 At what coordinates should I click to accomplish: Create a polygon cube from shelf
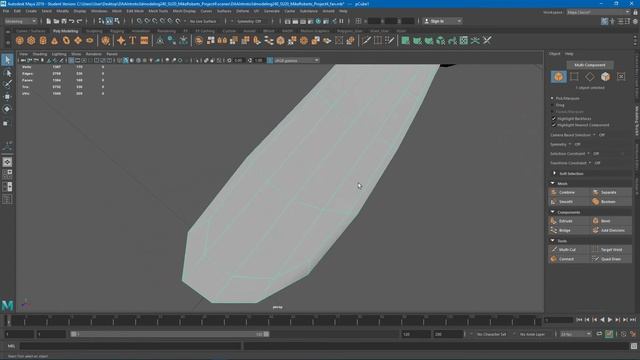click(31, 40)
